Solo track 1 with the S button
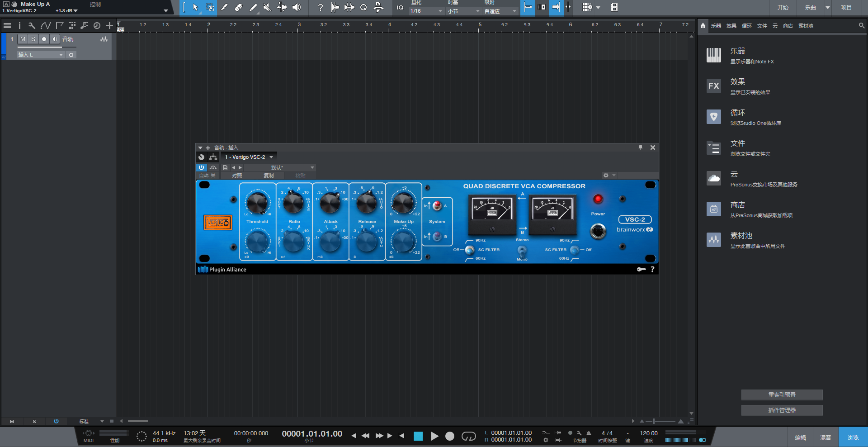868x447 pixels. pyautogui.click(x=33, y=39)
